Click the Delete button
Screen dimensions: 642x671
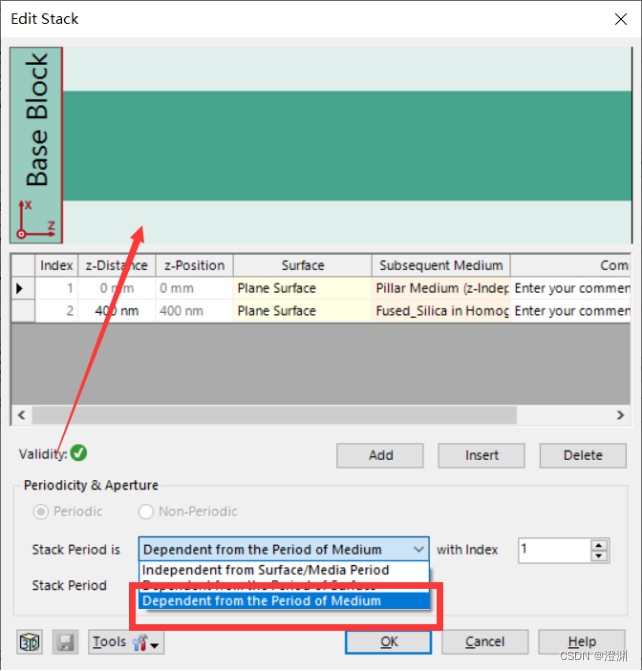coord(583,455)
